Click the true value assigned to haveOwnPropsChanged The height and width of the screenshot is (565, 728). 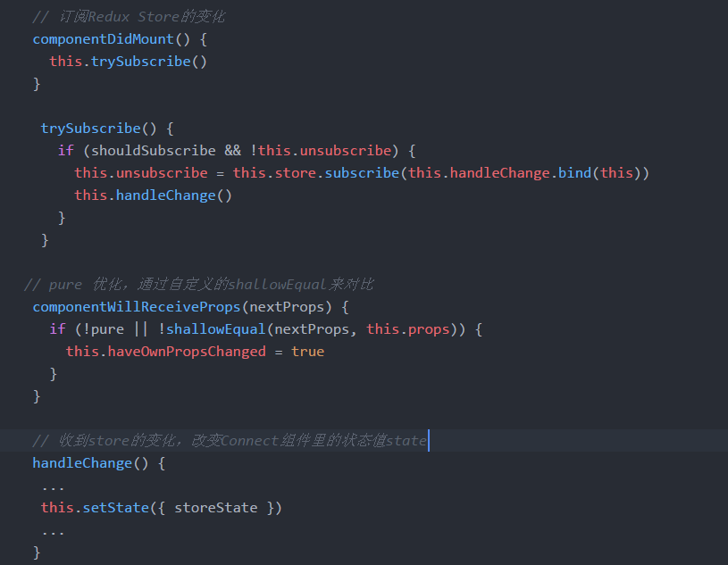pyautogui.click(x=307, y=352)
